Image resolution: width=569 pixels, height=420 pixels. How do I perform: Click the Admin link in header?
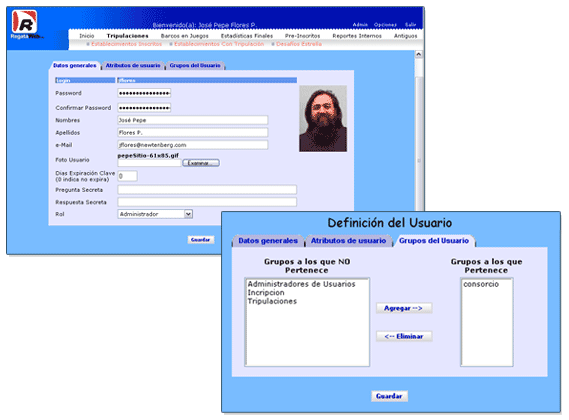point(360,25)
